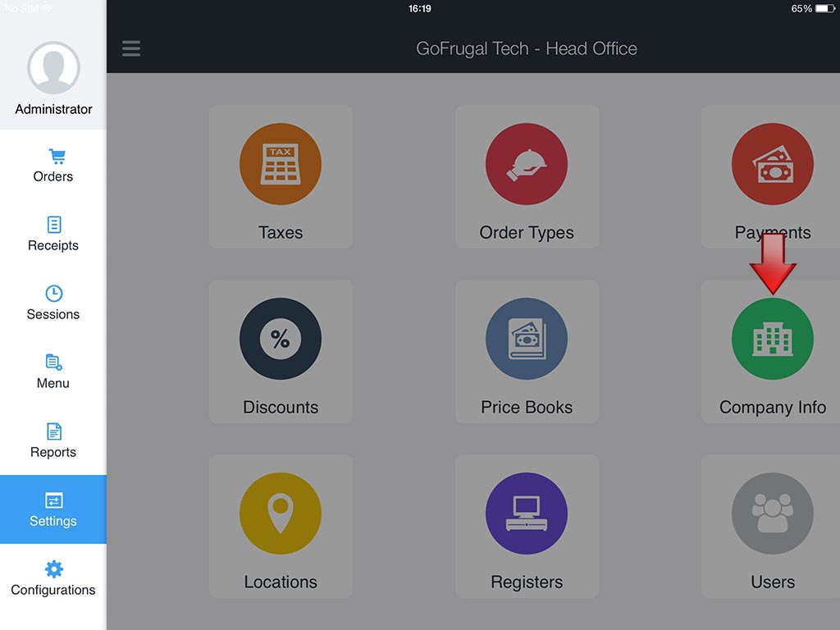Click the Administrator user name label
Image resolution: width=840 pixels, height=630 pixels.
coord(53,109)
